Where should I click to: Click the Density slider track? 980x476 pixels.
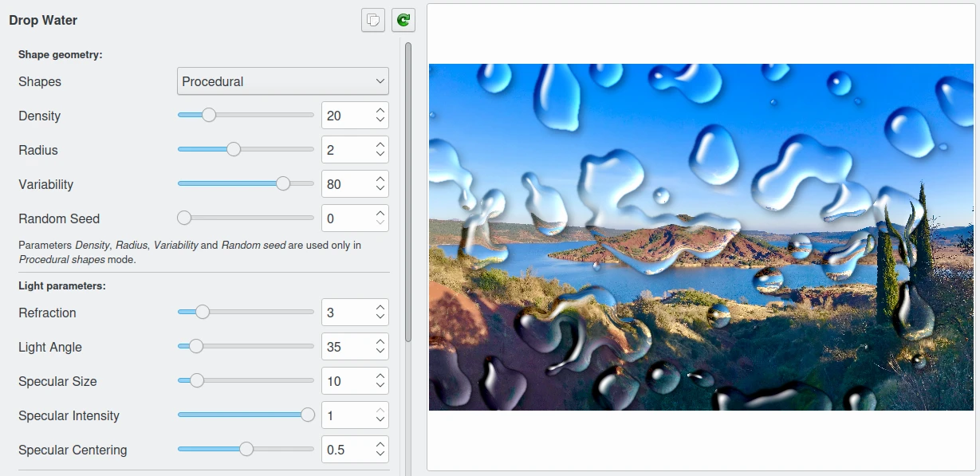pyautogui.click(x=246, y=116)
